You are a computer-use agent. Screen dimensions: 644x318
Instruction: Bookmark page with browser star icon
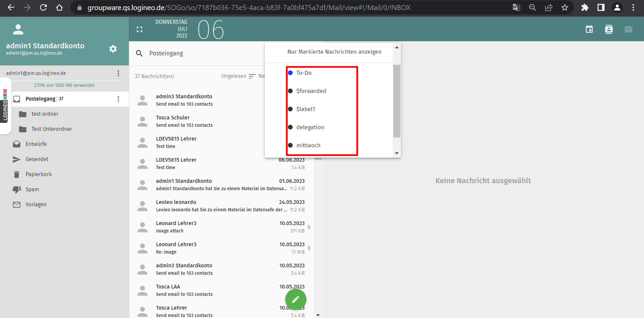click(x=565, y=8)
